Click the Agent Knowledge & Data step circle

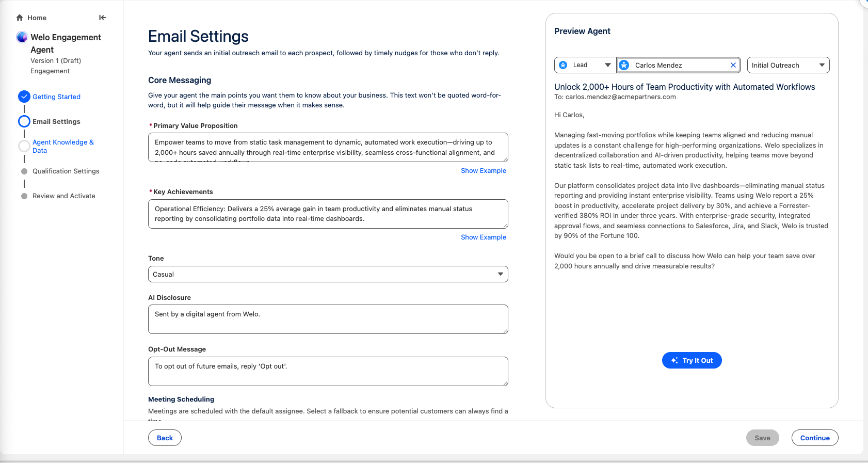[24, 146]
